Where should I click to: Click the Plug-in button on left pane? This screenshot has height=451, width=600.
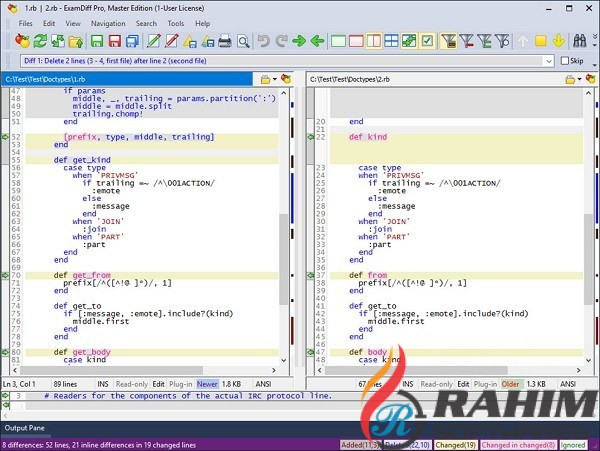(182, 383)
